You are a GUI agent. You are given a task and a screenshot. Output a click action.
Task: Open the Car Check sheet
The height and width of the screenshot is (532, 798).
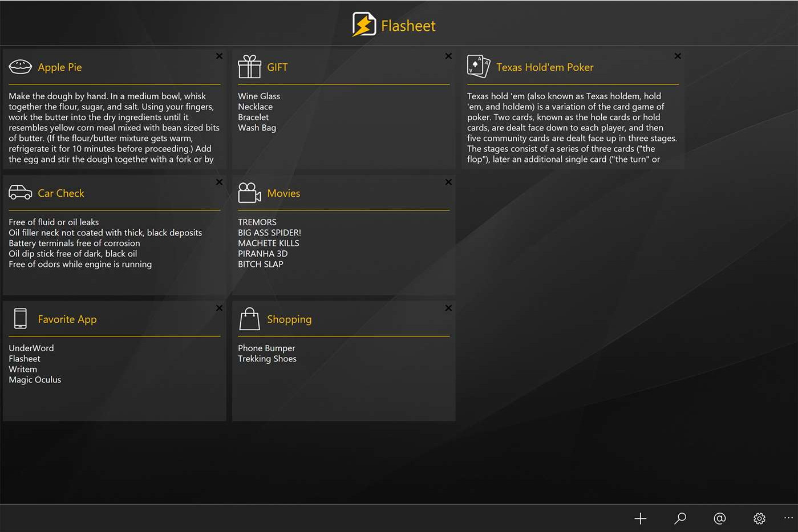pyautogui.click(x=61, y=193)
